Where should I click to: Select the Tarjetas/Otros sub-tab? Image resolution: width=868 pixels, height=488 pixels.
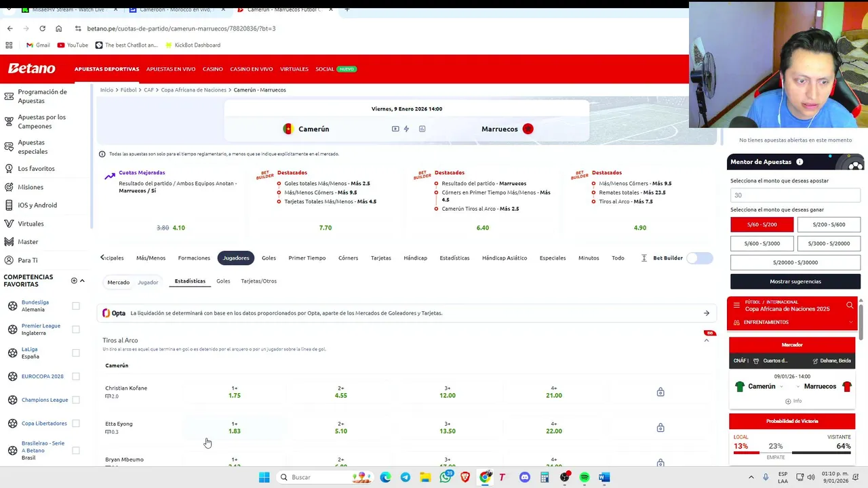pos(258,281)
